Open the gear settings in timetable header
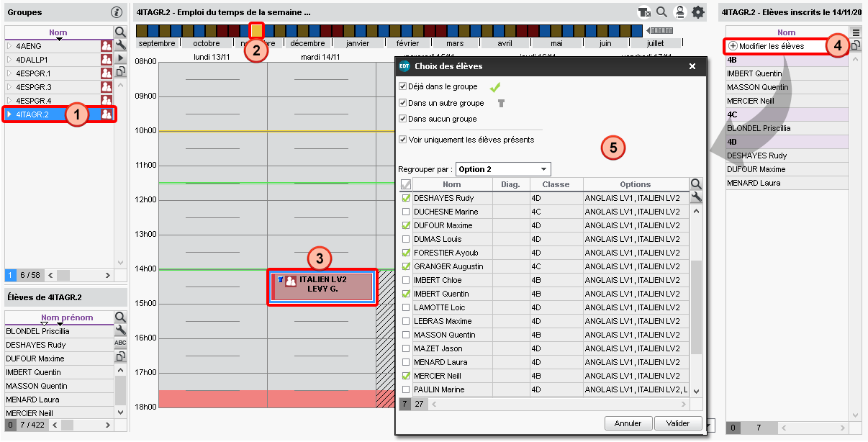 coord(698,12)
